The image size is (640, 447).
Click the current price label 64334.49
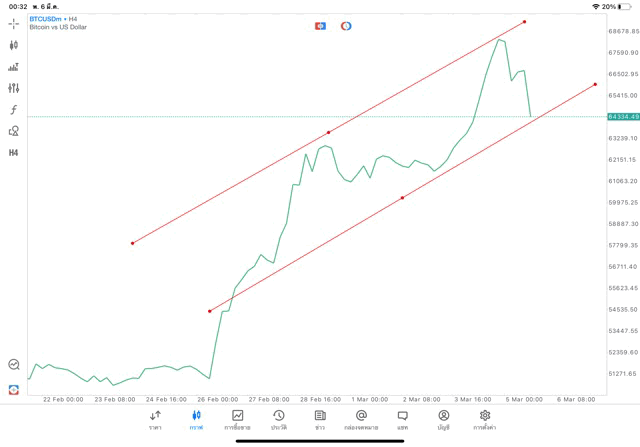(623, 117)
